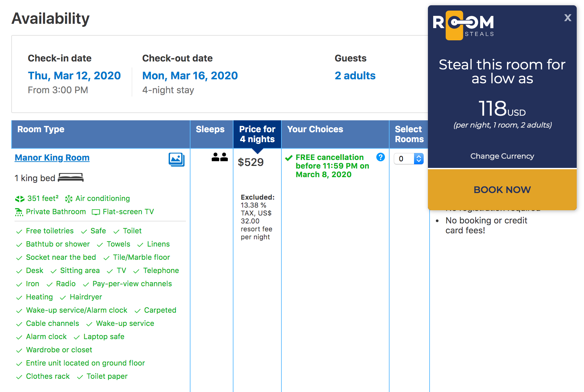584x392 pixels.
Task: Change the guests 2 adults link
Action: pos(355,76)
